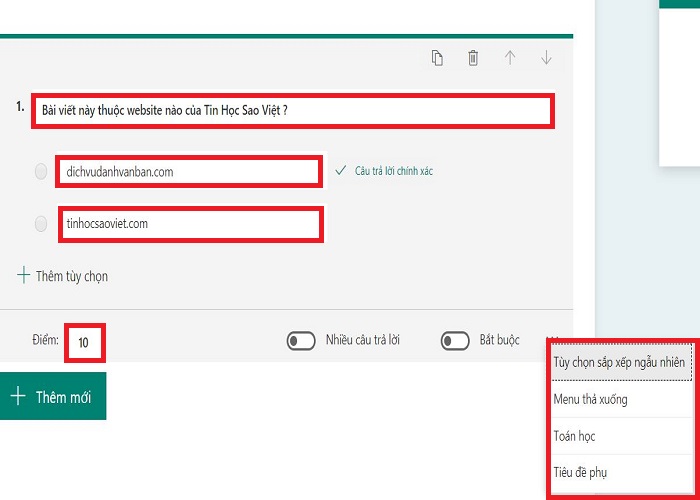This screenshot has height=500, width=700.
Task: Edit the tinhocsaoviet.com option field
Action: [191, 224]
